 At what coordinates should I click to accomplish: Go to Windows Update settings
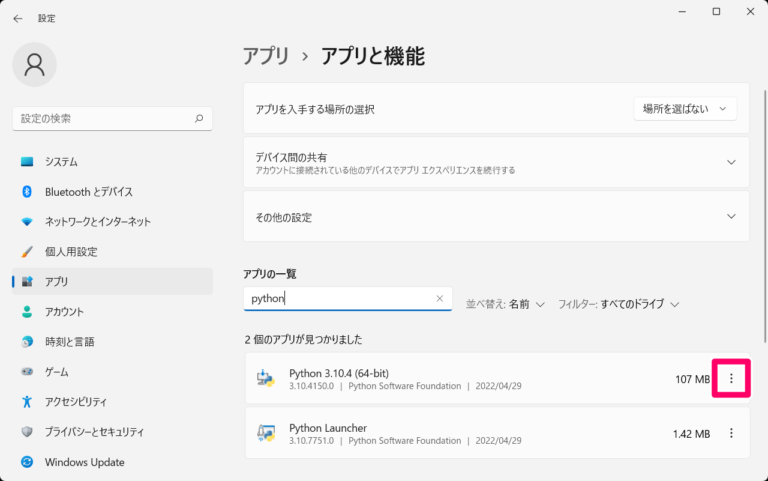[85, 462]
